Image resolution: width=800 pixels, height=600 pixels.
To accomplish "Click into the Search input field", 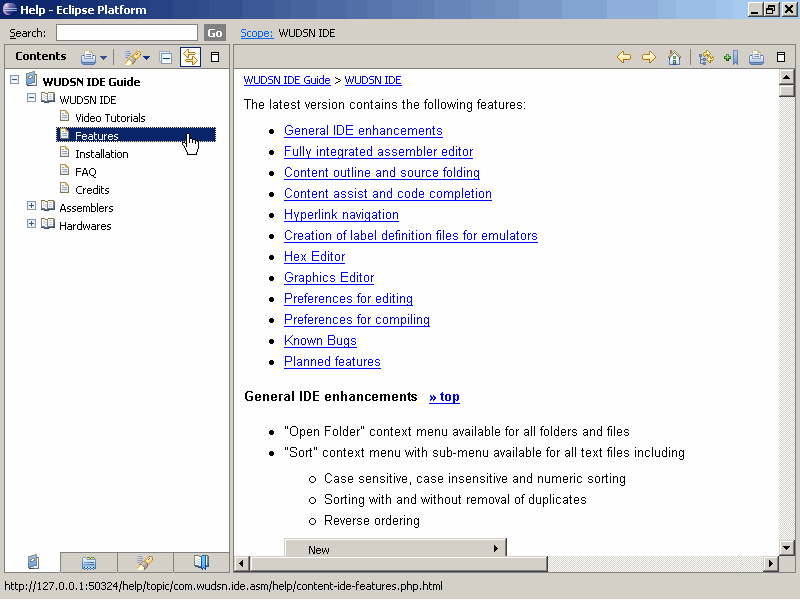I will (x=127, y=33).
